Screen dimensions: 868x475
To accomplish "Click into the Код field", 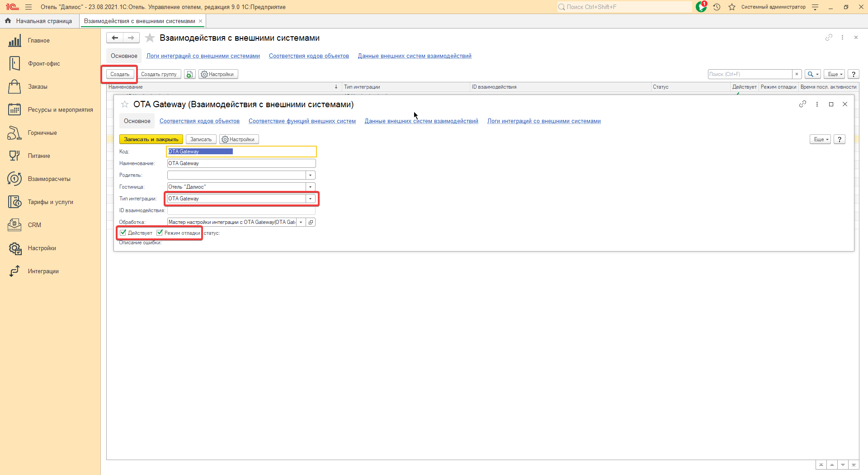I will pos(241,152).
